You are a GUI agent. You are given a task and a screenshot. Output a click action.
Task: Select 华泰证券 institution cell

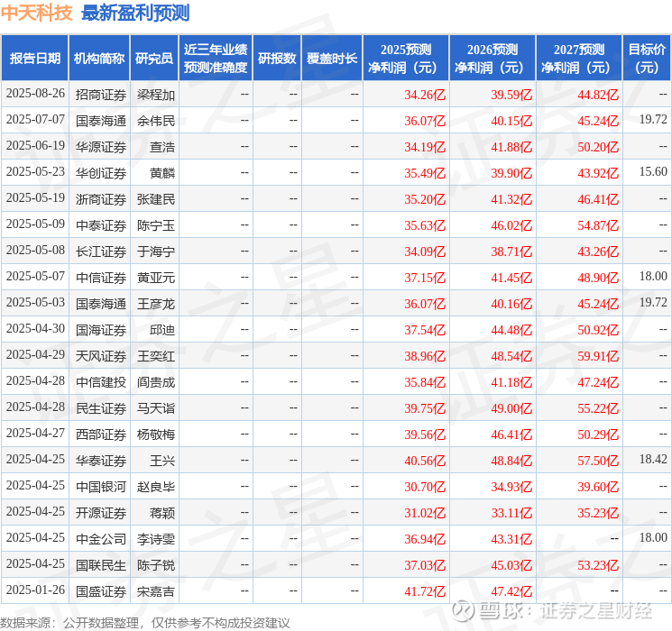[x=101, y=461]
